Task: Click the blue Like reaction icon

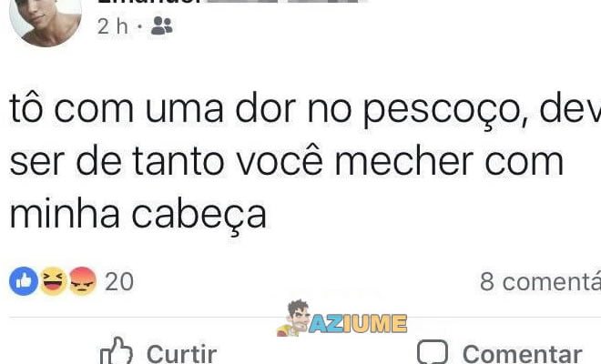Action: tap(24, 281)
